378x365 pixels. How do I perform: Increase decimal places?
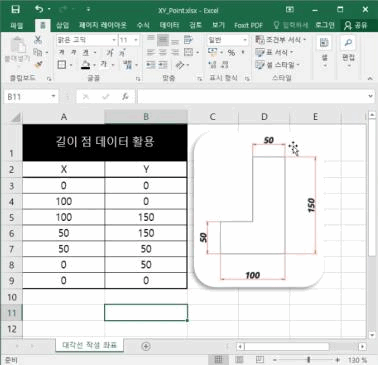coord(212,64)
